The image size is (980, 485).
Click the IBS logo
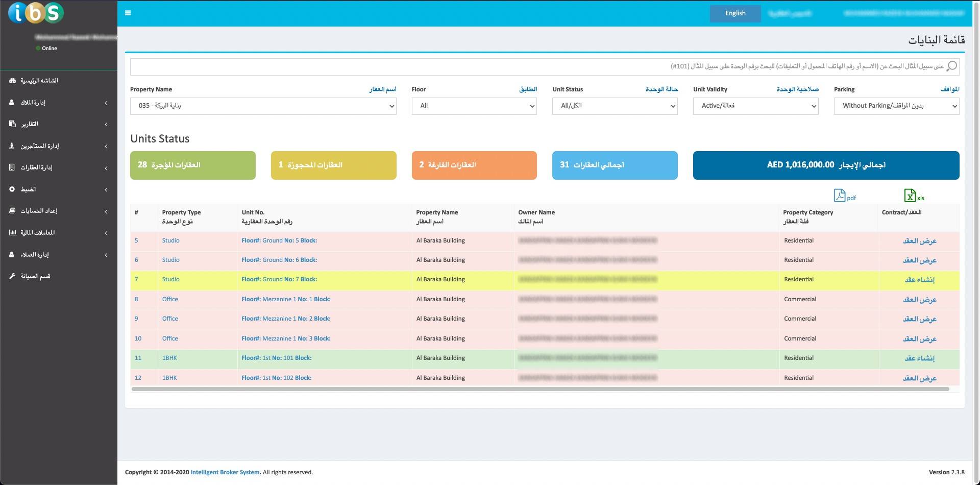tap(36, 13)
